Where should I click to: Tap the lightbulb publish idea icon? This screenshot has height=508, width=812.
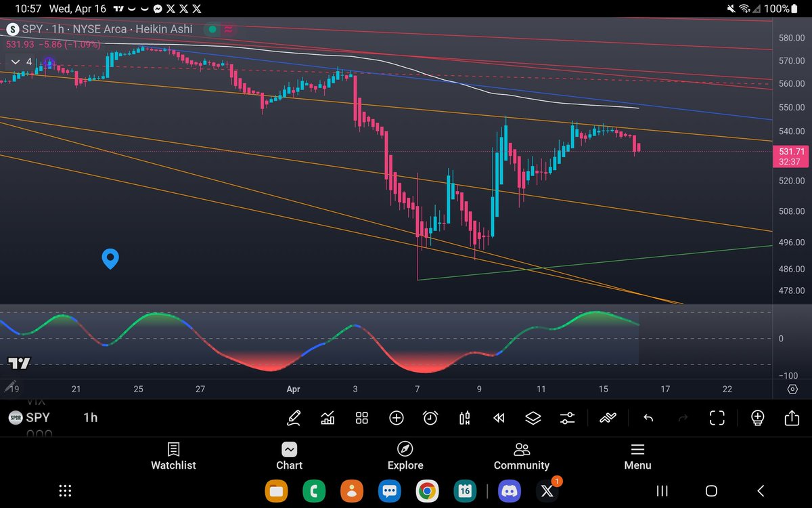click(x=757, y=418)
